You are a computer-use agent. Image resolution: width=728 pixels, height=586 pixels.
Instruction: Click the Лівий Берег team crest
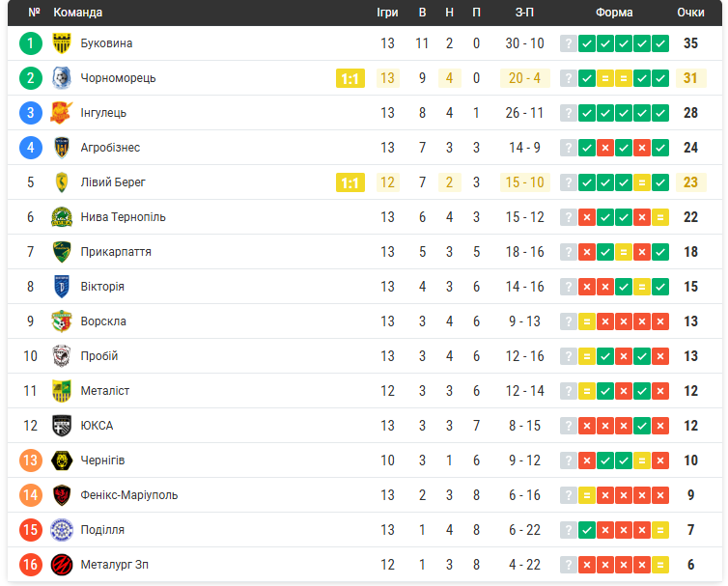[x=62, y=182]
